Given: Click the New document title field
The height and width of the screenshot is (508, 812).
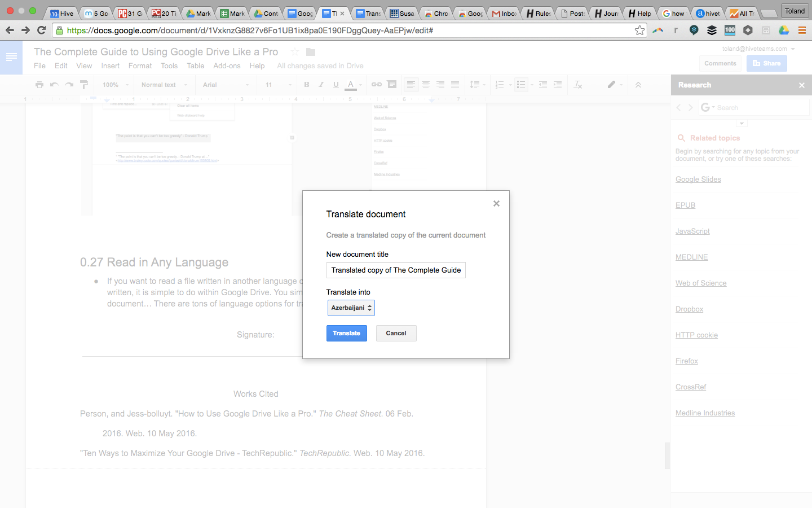Looking at the screenshot, I should coord(396,270).
